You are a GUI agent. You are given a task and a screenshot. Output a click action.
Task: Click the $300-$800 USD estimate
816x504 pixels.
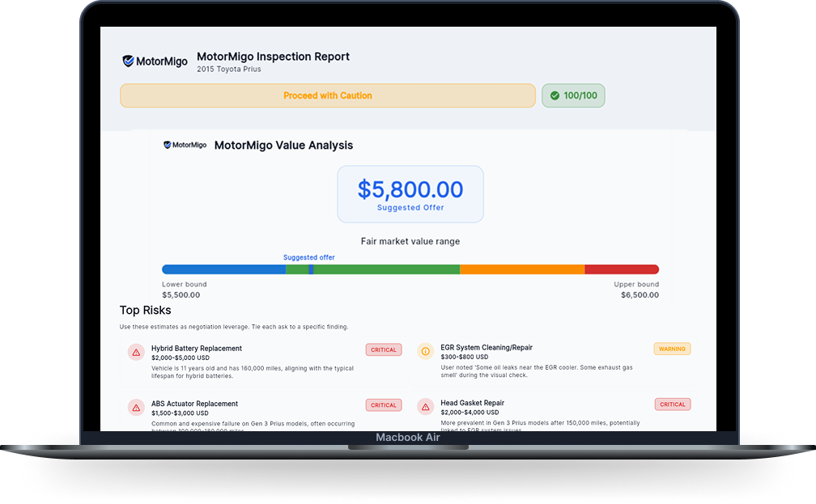(465, 357)
